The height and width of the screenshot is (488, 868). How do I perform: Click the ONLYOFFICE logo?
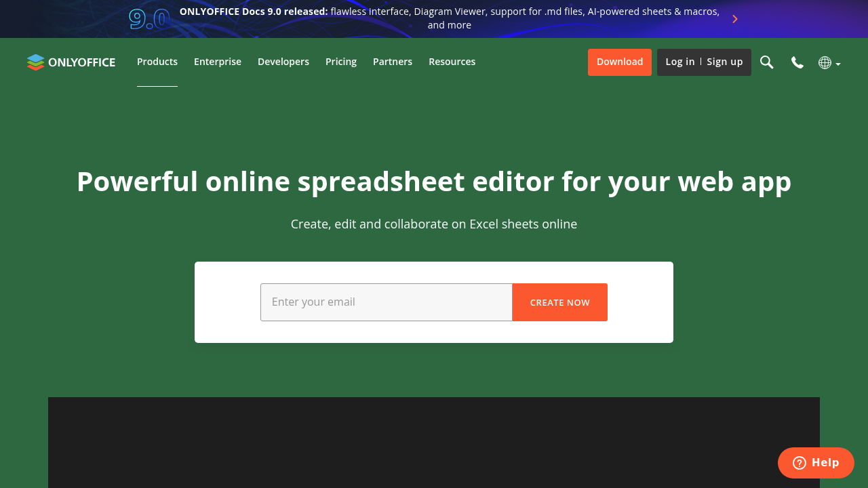(71, 62)
